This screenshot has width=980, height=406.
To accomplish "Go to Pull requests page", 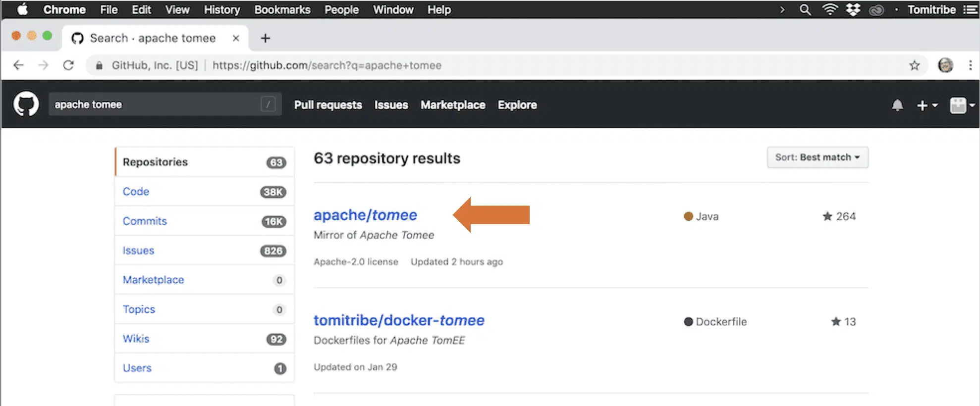I will pos(328,105).
